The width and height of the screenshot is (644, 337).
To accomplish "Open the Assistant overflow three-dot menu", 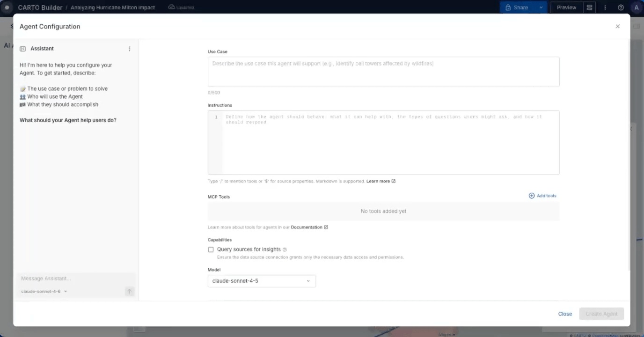I will pos(129,48).
